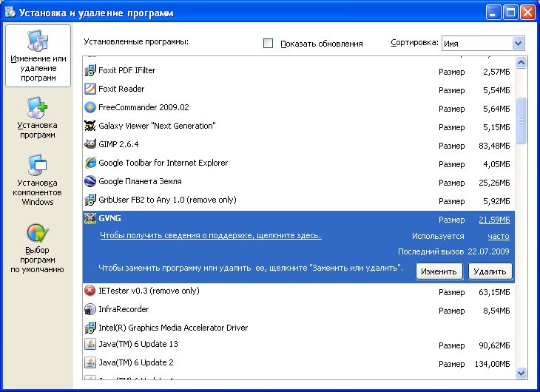Click the Galaxy Viewer icon
Screen dimensions: 540x392
coord(90,126)
